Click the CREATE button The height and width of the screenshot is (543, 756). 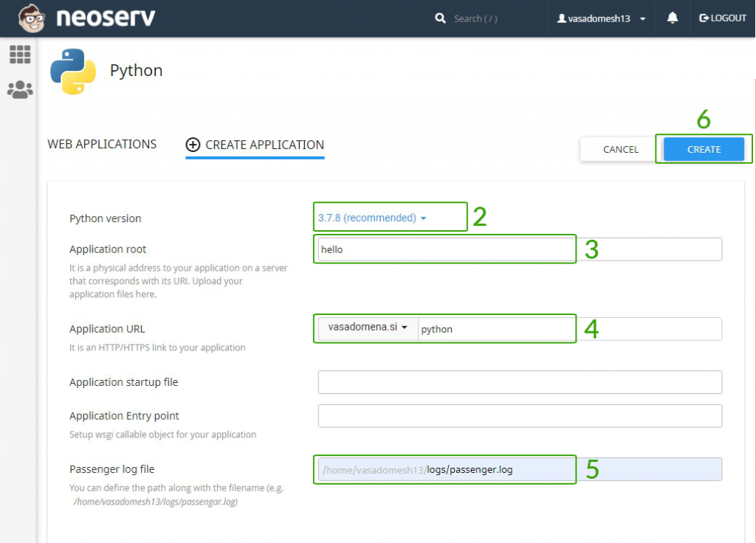703,148
